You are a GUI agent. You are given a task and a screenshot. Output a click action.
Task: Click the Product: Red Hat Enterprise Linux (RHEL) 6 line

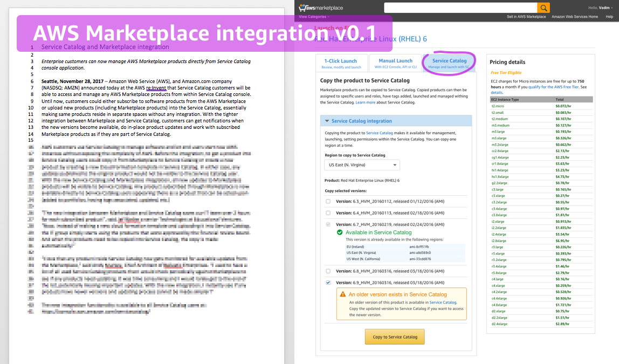pyautogui.click(x=362, y=181)
